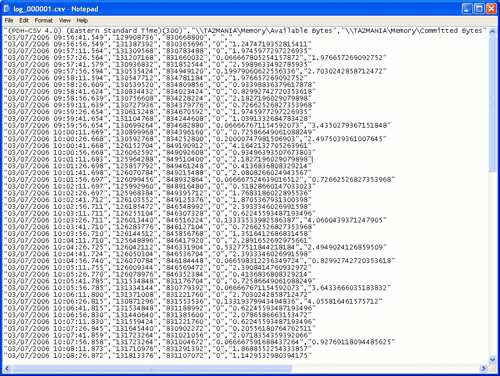This screenshot has width=500, height=376.
Task: Click the Notepad icon in title bar
Action: pyautogui.click(x=7, y=9)
